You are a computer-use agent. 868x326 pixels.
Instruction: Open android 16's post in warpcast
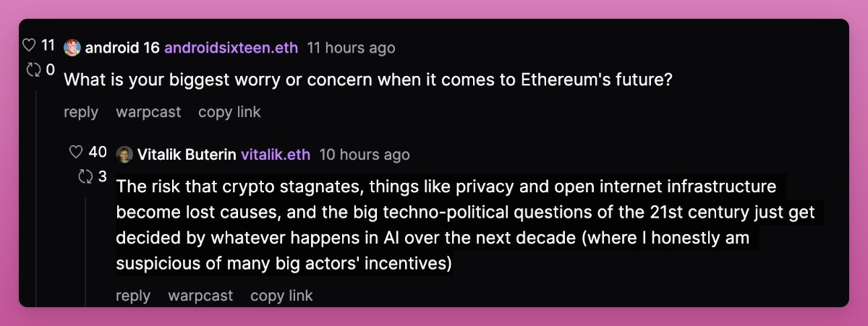148,112
